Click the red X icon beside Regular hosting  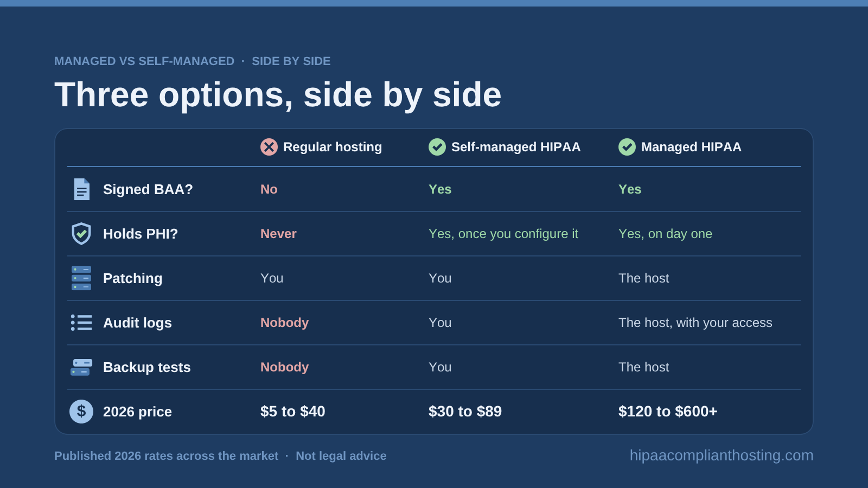269,147
